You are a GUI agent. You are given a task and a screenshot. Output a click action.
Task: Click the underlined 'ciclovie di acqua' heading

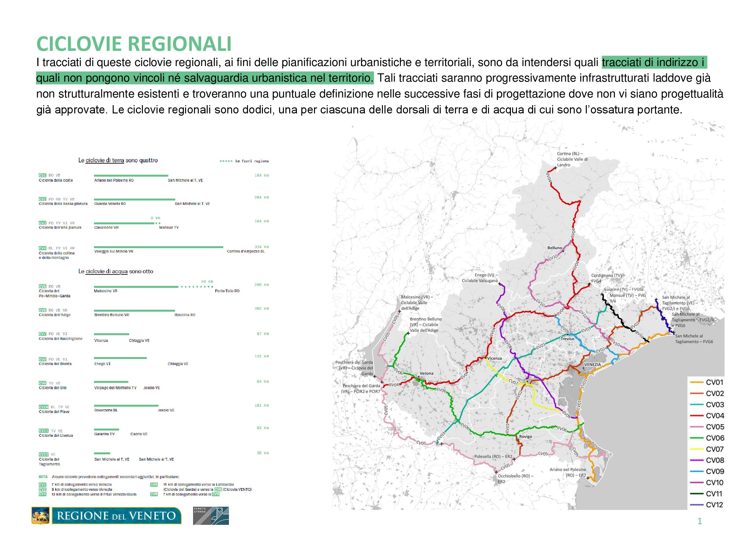[106, 271]
